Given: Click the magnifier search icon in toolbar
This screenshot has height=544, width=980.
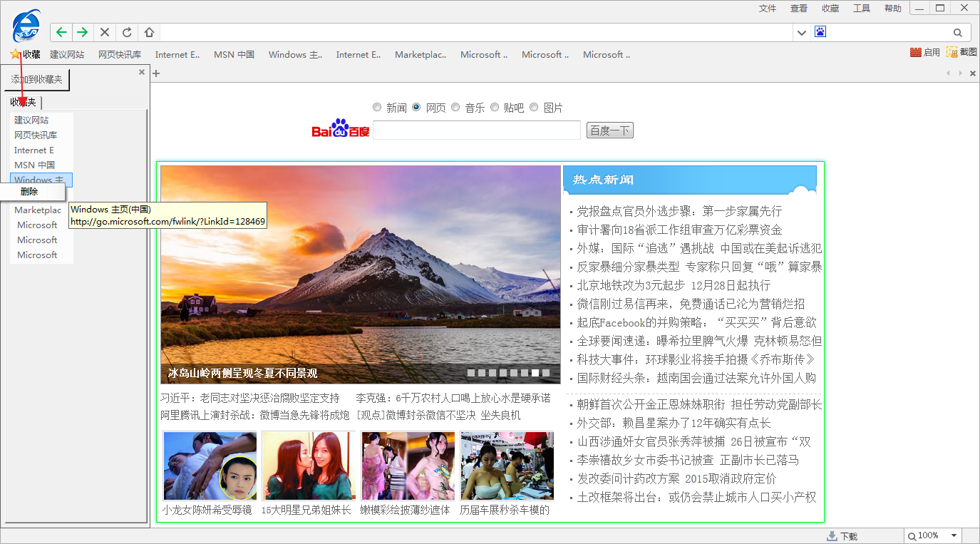Looking at the screenshot, I should 958,33.
